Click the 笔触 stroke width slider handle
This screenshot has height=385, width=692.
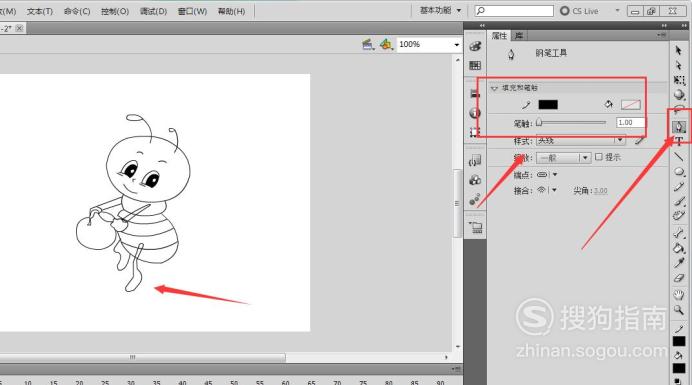[539, 123]
